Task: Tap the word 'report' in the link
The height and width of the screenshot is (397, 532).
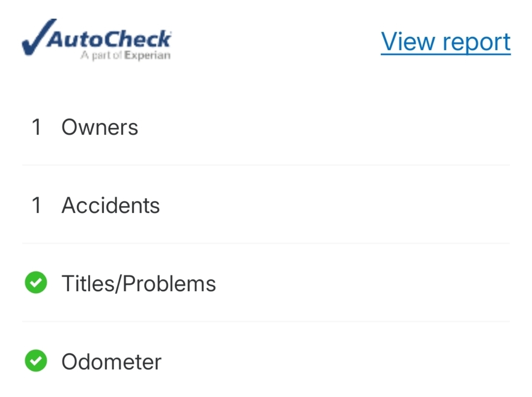Action: [476, 42]
